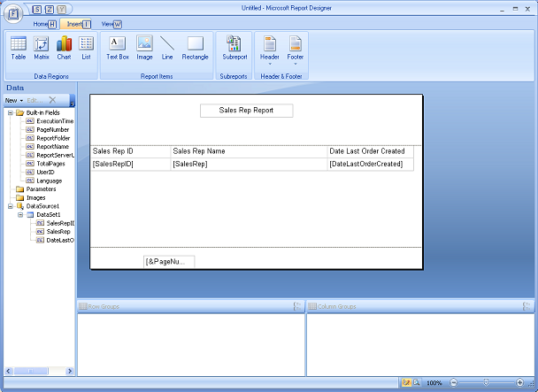This screenshot has width=538, height=392.
Task: Click the Row Groups panel options icon
Action: click(x=297, y=306)
